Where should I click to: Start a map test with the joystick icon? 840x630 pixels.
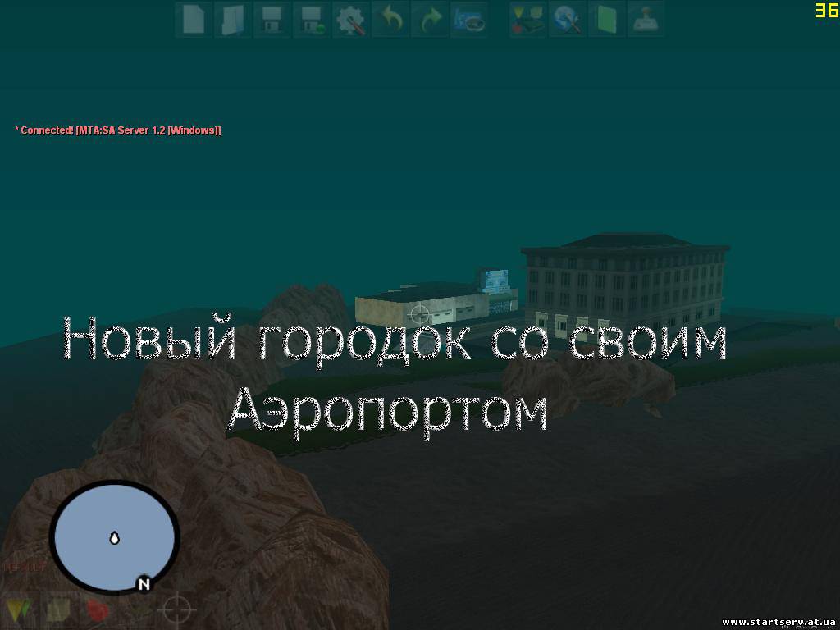(x=646, y=19)
